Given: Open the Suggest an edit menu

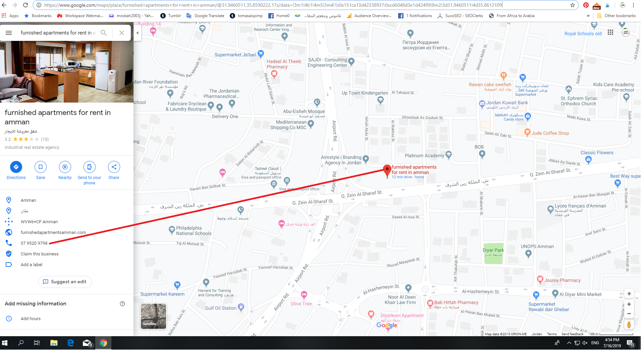Looking at the screenshot, I should (x=65, y=282).
